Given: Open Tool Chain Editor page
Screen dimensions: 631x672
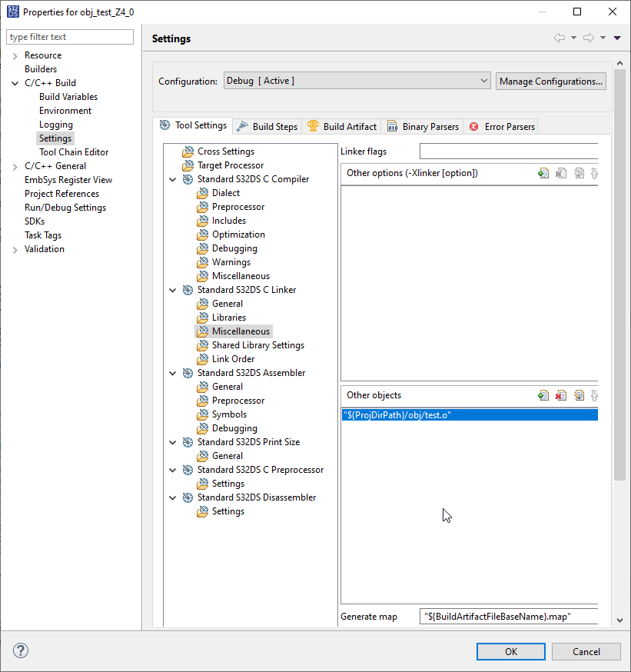Looking at the screenshot, I should pos(74,152).
